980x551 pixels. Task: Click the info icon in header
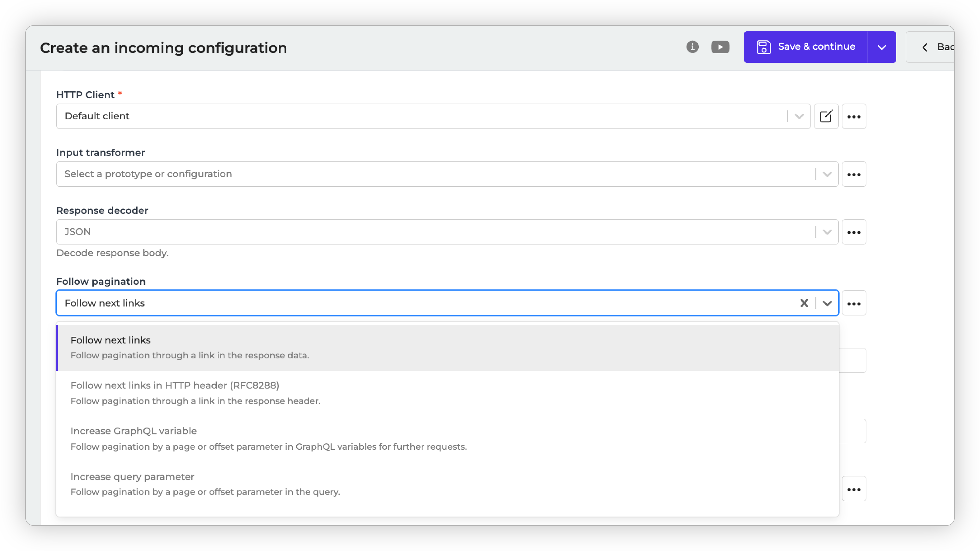pyautogui.click(x=692, y=47)
